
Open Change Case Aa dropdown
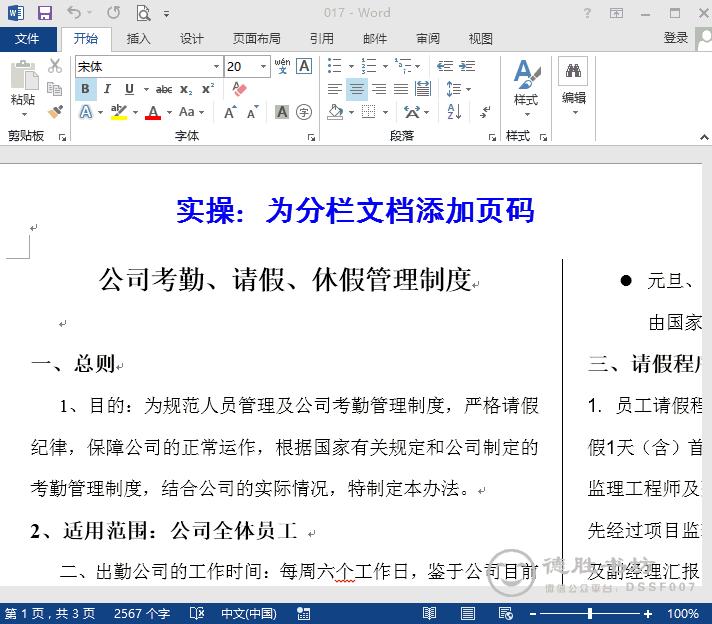(191, 112)
